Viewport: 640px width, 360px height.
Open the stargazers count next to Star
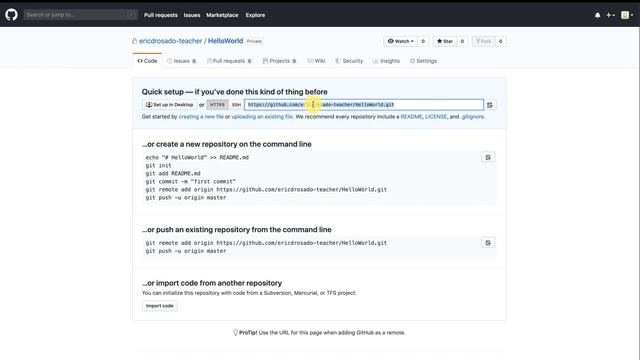[x=462, y=41]
